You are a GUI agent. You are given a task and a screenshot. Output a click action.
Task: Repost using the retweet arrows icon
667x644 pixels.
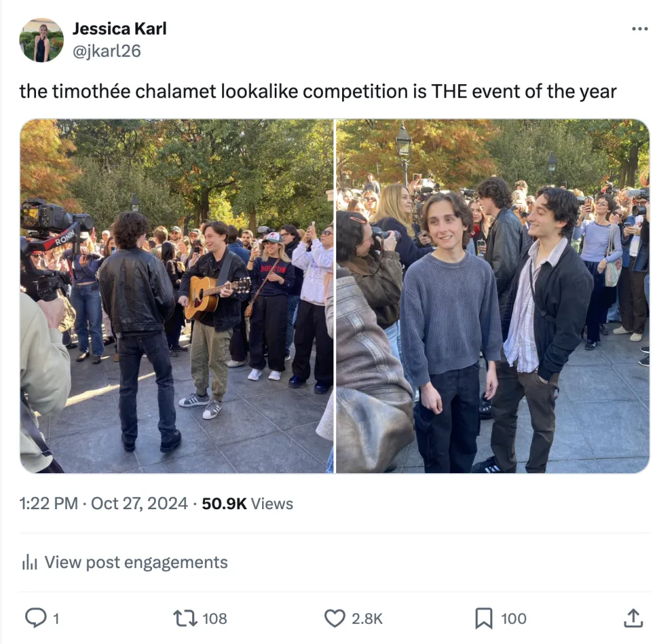[x=185, y=618]
